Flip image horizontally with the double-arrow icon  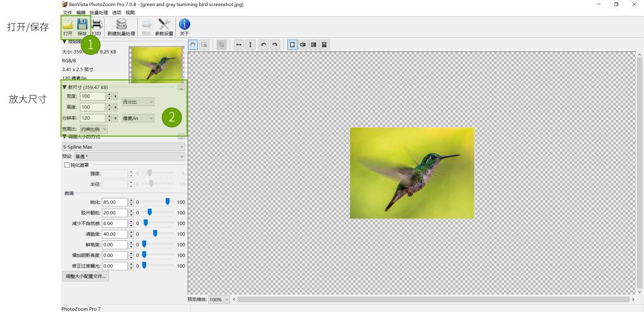click(239, 45)
